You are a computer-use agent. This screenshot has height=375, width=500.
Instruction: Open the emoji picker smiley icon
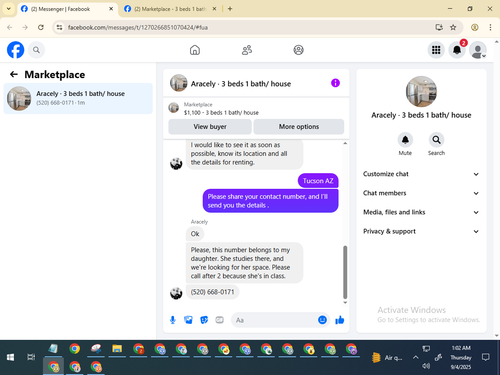tap(322, 320)
